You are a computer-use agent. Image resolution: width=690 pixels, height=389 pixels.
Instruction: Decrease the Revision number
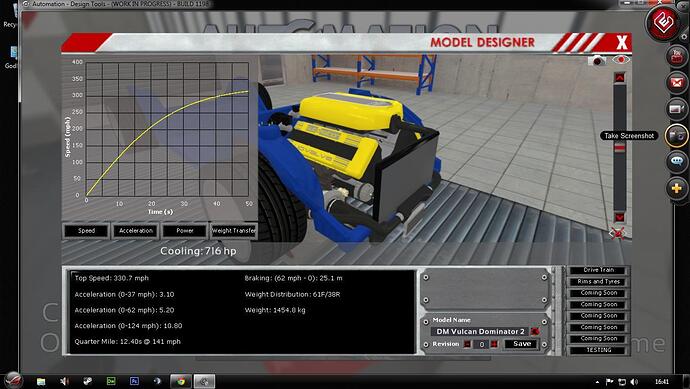[x=467, y=344]
